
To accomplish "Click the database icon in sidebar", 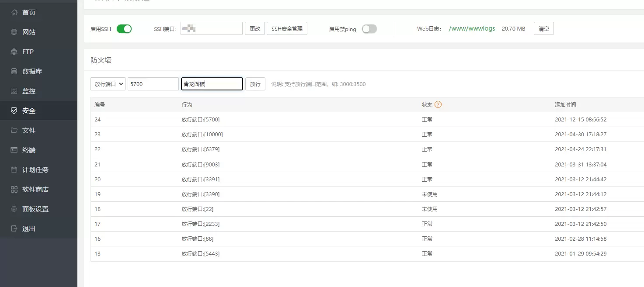I will (14, 71).
